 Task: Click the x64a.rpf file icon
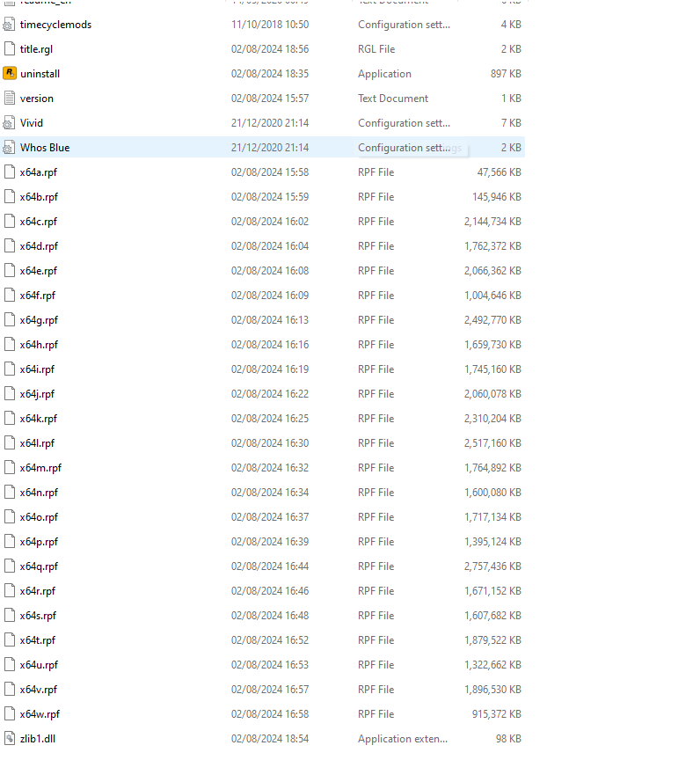point(9,172)
